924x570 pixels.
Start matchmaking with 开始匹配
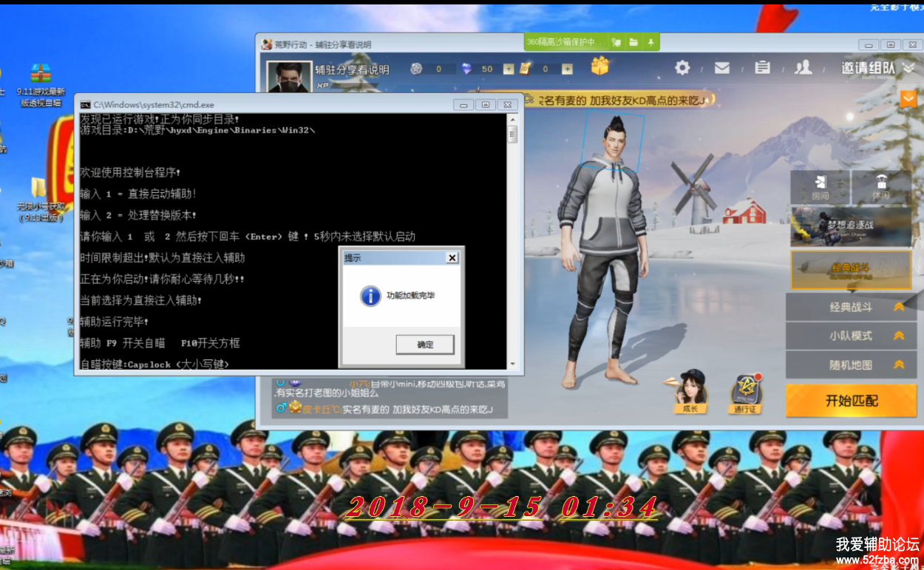(852, 401)
